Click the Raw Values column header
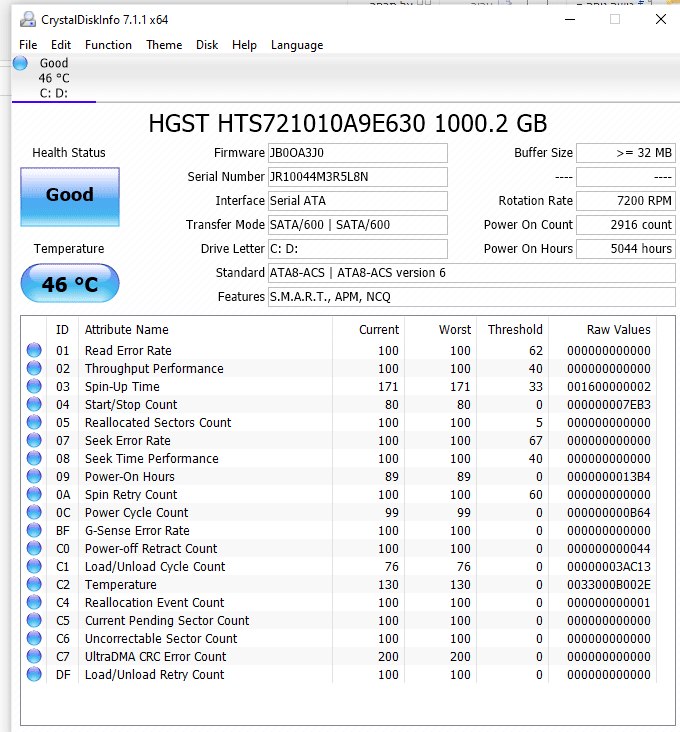The image size is (680, 732). tap(618, 329)
